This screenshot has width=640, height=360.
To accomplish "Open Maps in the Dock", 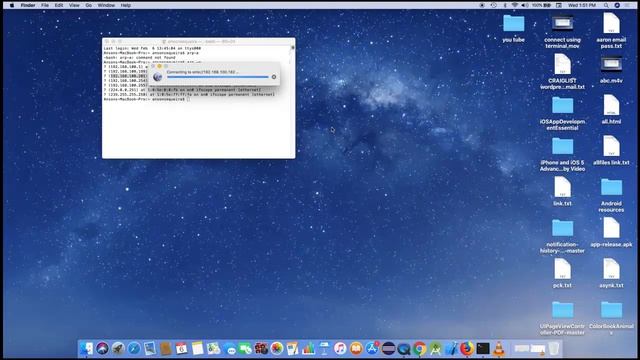I will coord(213,349).
